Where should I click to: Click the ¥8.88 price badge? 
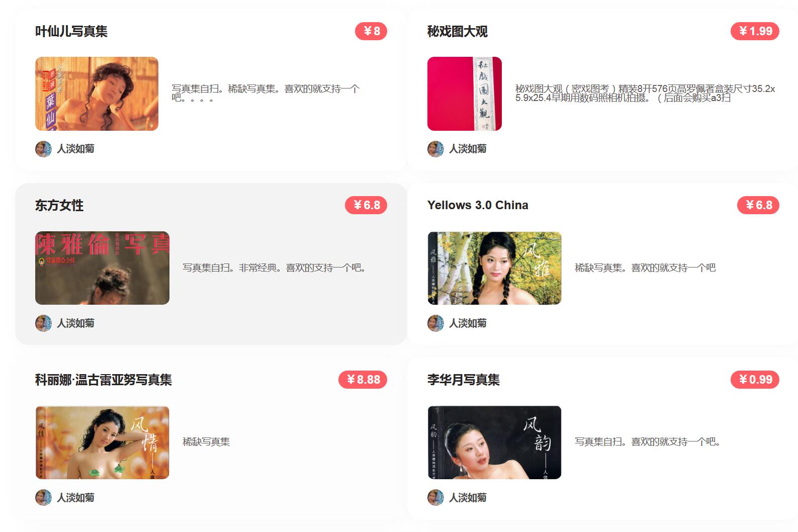pyautogui.click(x=363, y=380)
